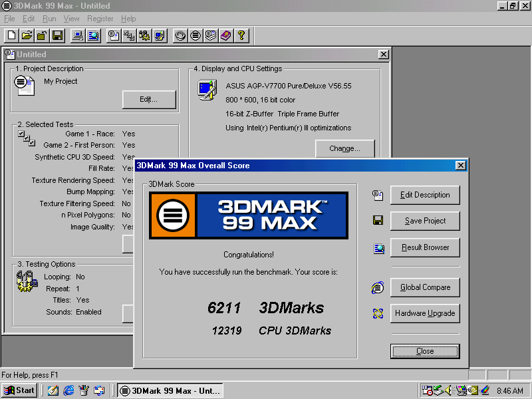Click the 3DMark logo toolbar icon
Image resolution: width=532 pixels, height=399 pixels.
pyautogui.click(x=196, y=35)
